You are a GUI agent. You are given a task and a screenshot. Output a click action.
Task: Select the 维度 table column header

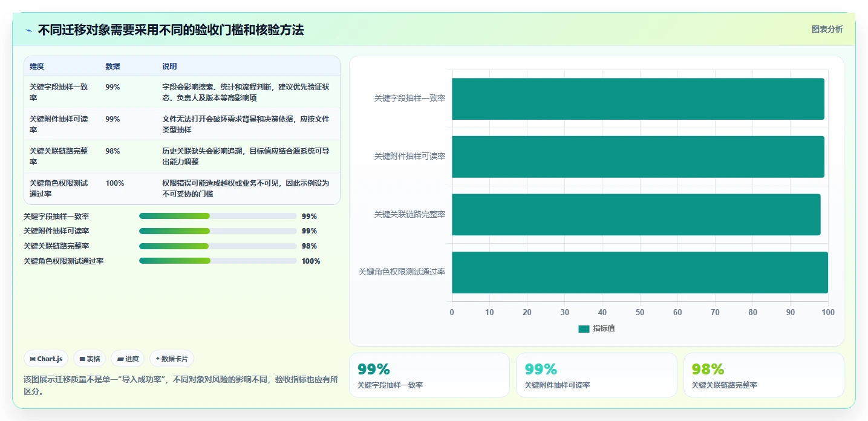(x=37, y=67)
